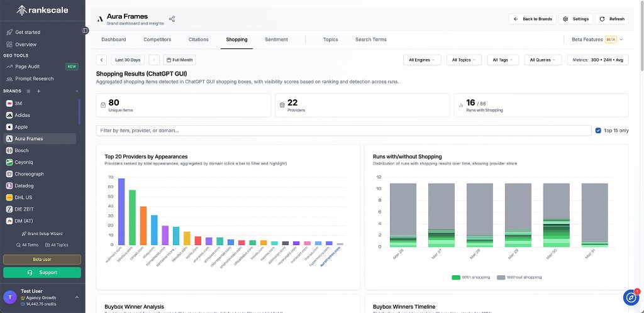
Task: Click the list view icon beside Brands
Action: pyautogui.click(x=28, y=91)
